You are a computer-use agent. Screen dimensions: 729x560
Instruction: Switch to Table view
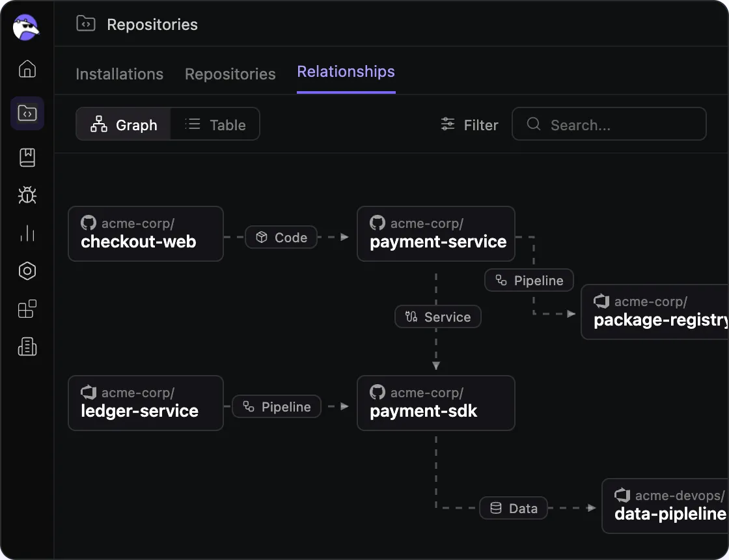(215, 124)
